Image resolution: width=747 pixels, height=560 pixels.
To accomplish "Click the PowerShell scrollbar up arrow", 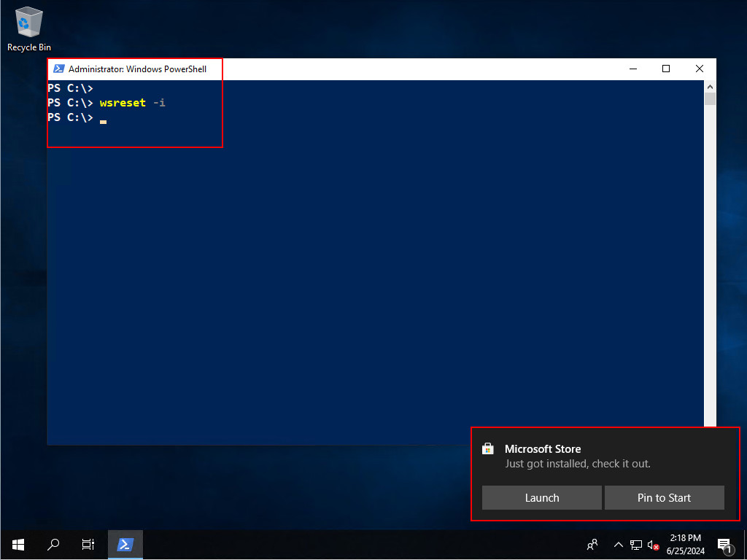I will click(710, 87).
